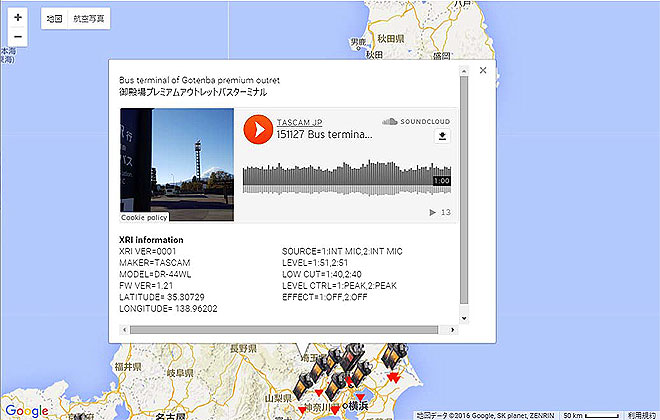Zoom out the map with minus button
The image size is (660, 420).
click(18, 37)
